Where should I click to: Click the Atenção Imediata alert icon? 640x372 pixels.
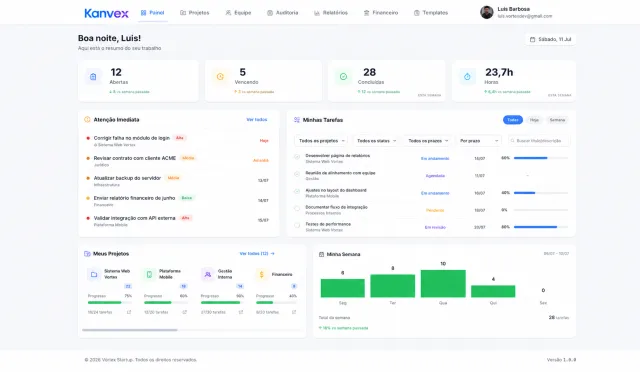point(87,120)
